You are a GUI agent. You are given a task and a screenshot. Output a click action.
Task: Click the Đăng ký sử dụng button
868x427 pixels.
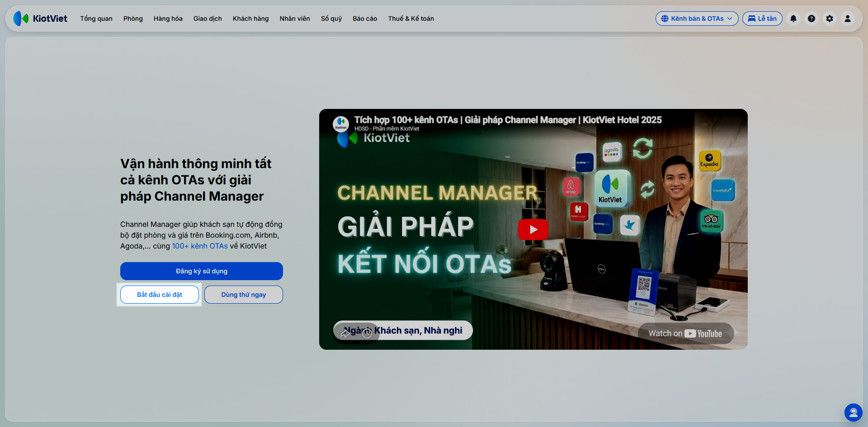click(202, 271)
